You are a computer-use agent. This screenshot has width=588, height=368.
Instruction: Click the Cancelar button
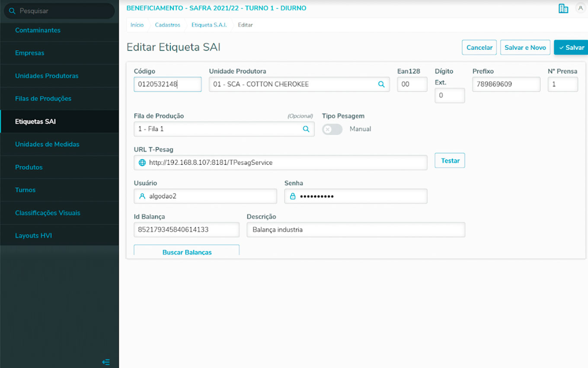click(x=479, y=48)
